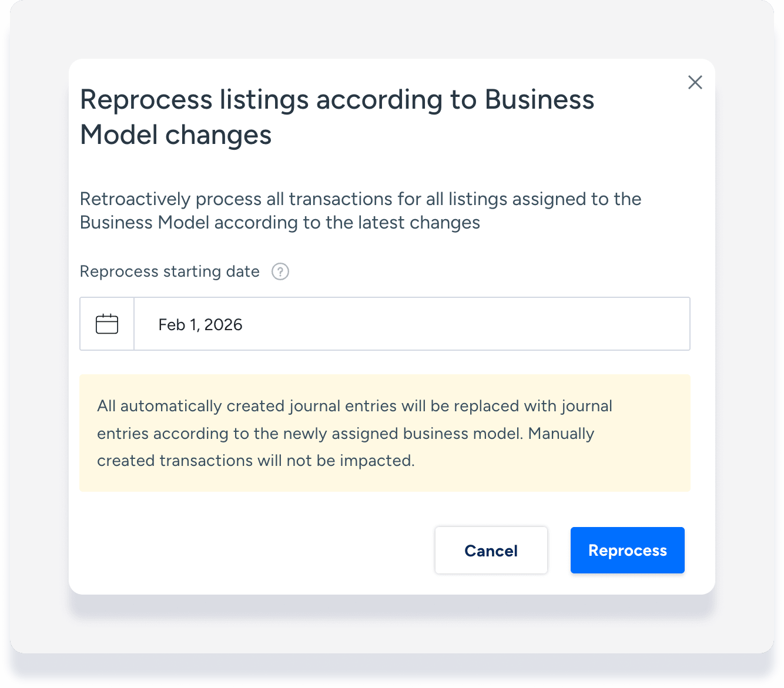Viewport: 784px width, 688px height.
Task: Click the empty right side of the date field
Action: click(x=529, y=324)
